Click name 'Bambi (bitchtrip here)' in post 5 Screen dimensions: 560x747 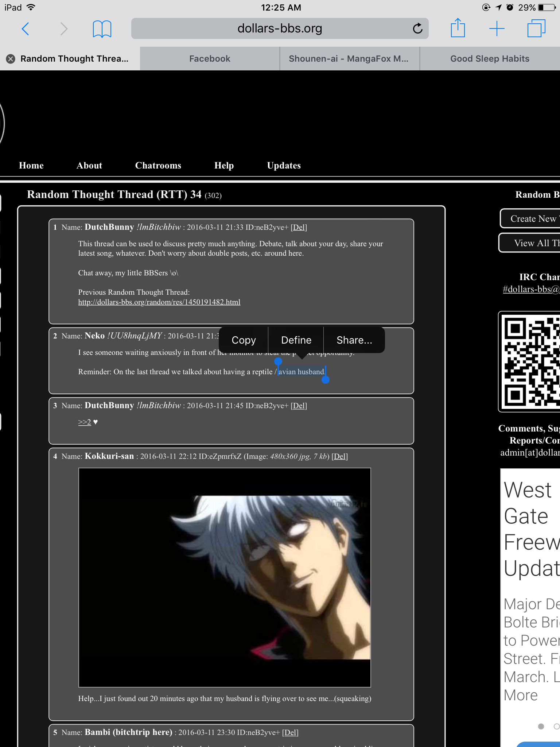pyautogui.click(x=128, y=732)
